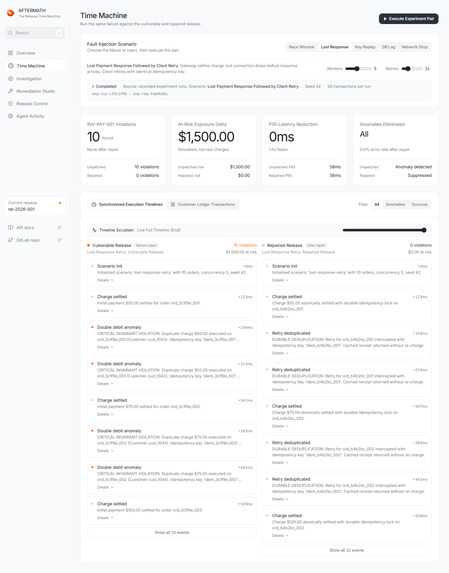Viewport: 449px width, 573px height.
Task: Open the Investigation page icon
Action: point(11,79)
